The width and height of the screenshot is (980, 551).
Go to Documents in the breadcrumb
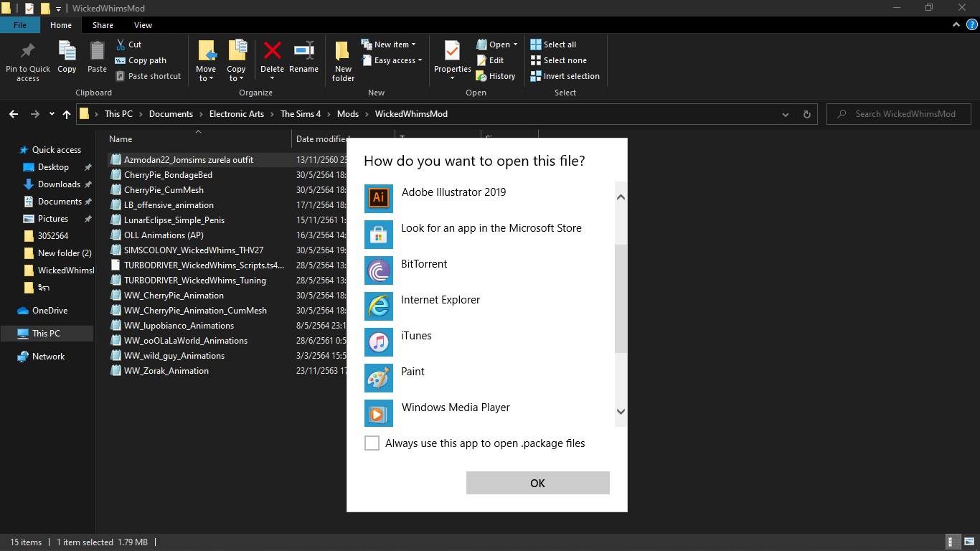(x=171, y=114)
